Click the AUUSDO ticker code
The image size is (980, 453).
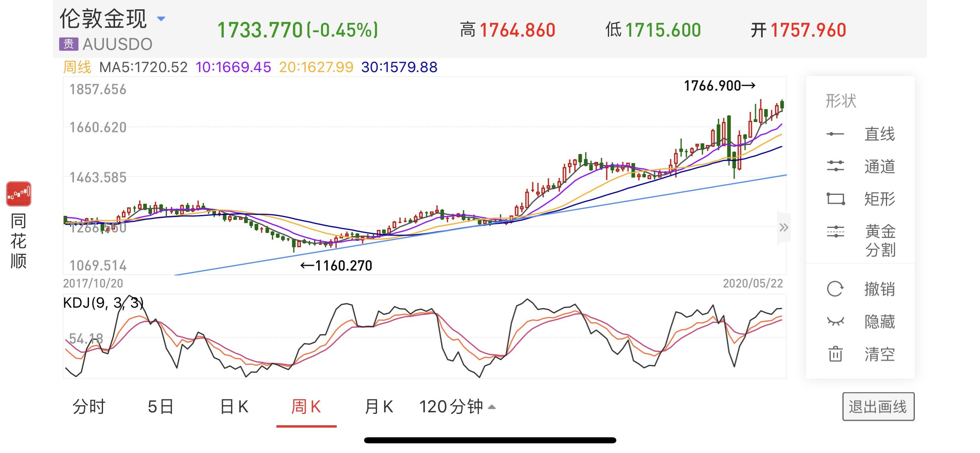coord(117,44)
